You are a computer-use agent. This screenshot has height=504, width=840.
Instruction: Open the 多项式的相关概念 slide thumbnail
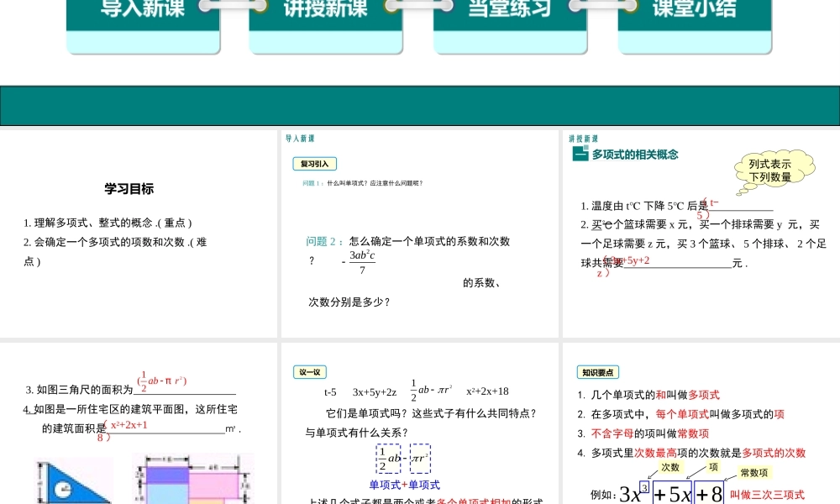pos(701,234)
